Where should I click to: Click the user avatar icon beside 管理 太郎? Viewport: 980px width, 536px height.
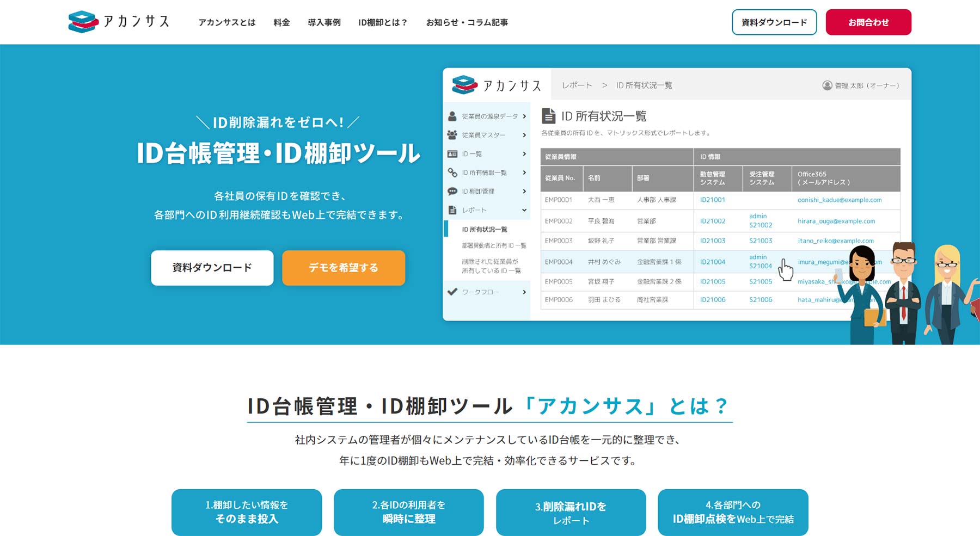coord(827,85)
